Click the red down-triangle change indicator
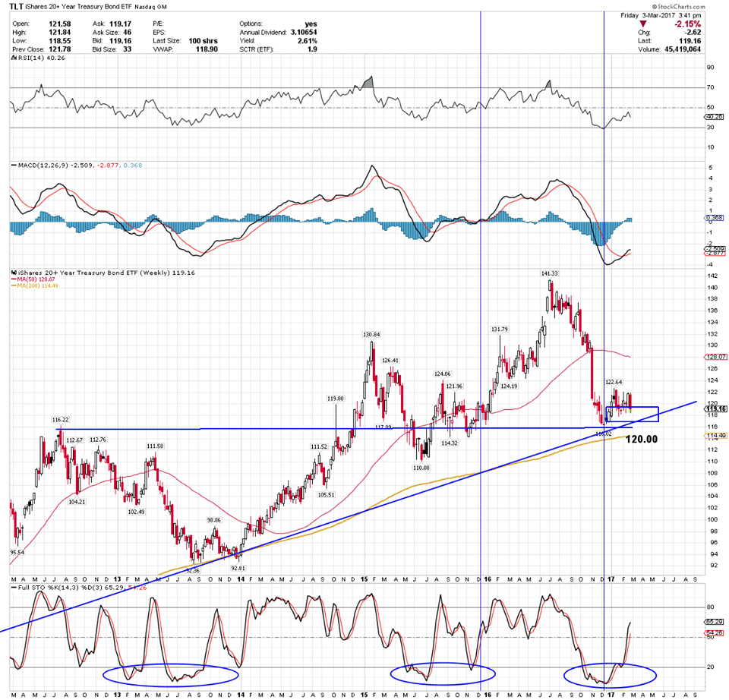The height and width of the screenshot is (700, 729). (x=643, y=24)
